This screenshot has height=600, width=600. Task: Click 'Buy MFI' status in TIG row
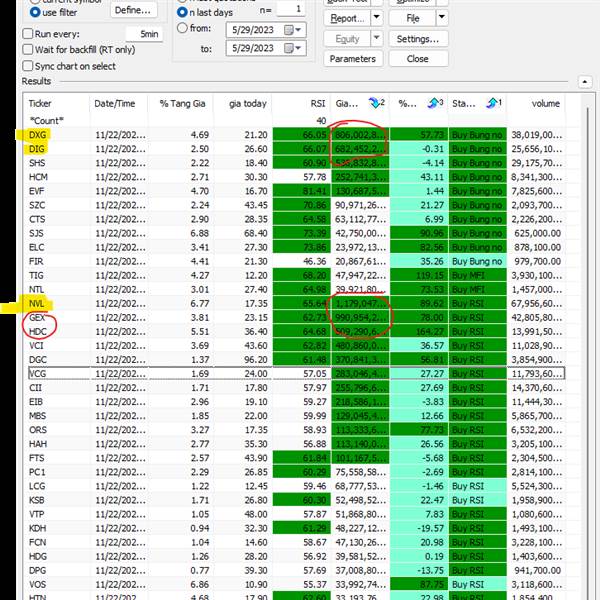click(x=478, y=276)
